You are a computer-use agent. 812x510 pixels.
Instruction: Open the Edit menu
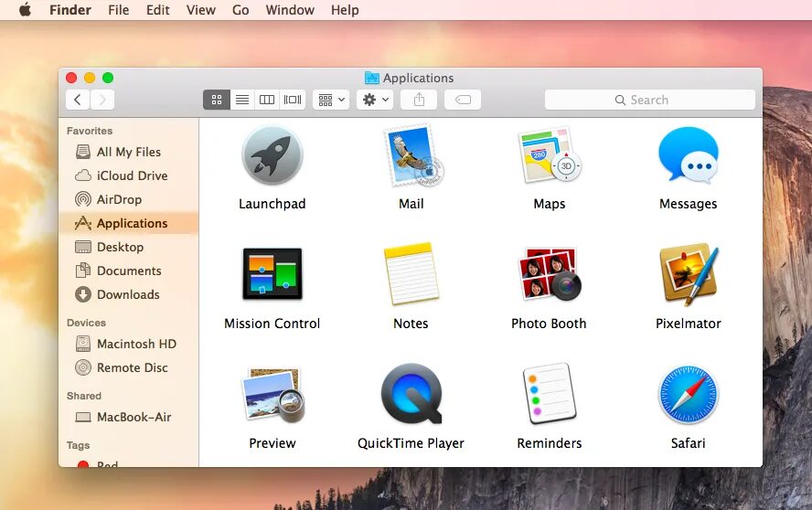point(158,10)
